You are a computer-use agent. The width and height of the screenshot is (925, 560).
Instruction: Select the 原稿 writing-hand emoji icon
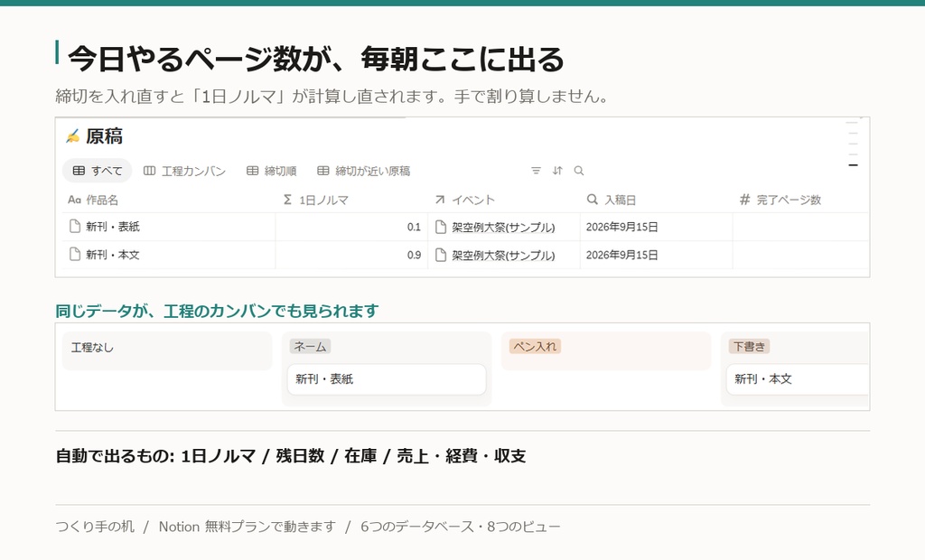tap(72, 136)
